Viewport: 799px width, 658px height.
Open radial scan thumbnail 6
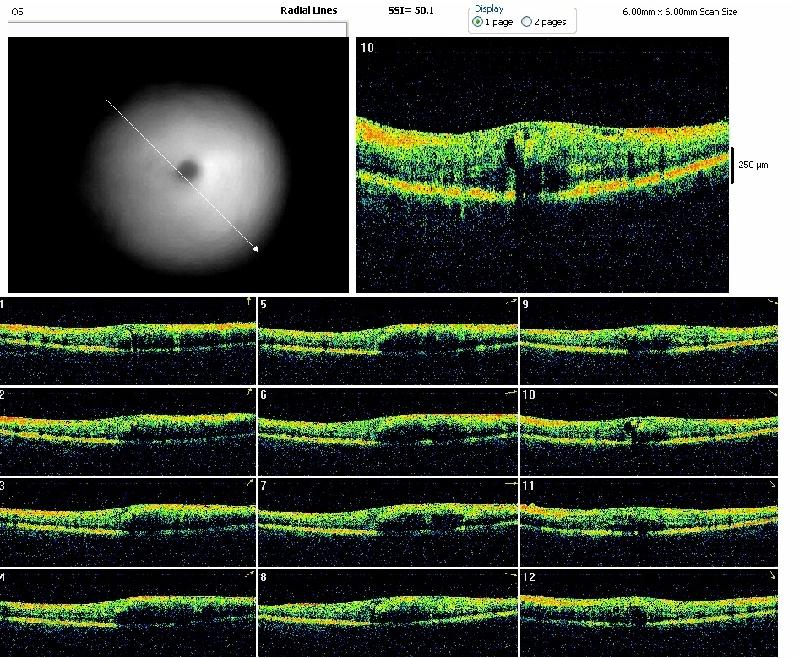(388, 432)
